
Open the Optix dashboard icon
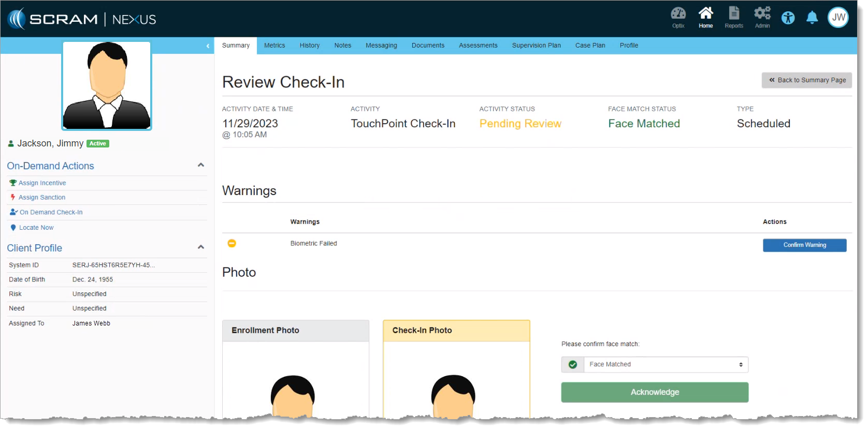click(x=678, y=17)
